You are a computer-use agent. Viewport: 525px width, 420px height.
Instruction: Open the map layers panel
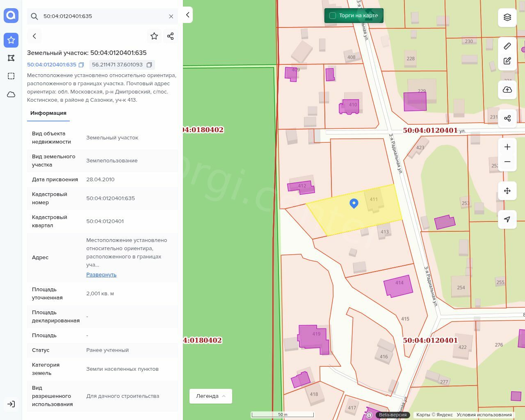507,17
